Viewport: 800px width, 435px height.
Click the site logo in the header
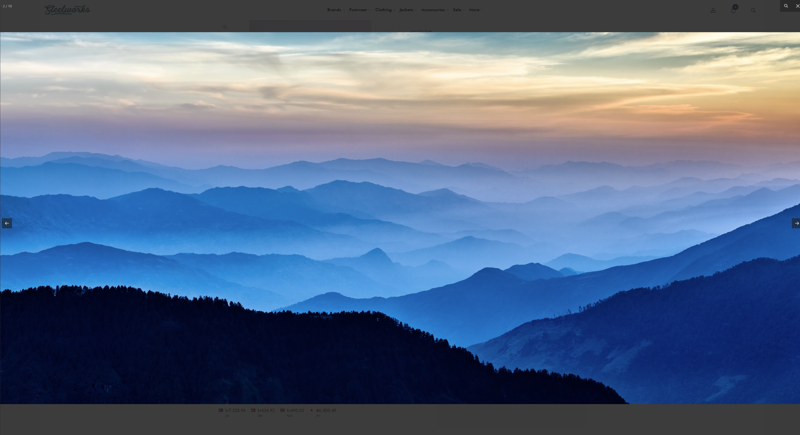[x=67, y=10]
